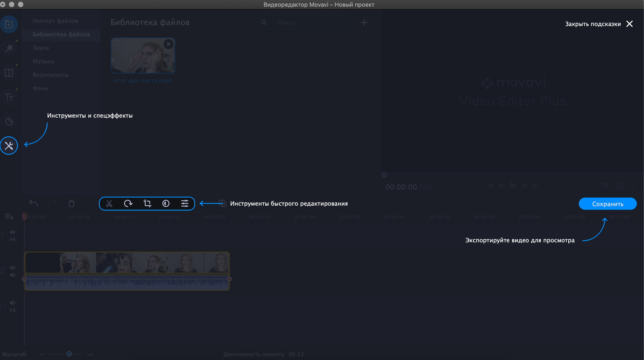The image size is (644, 360).
Task: Click the Масштаб zoom slider handle
Action: (x=69, y=354)
